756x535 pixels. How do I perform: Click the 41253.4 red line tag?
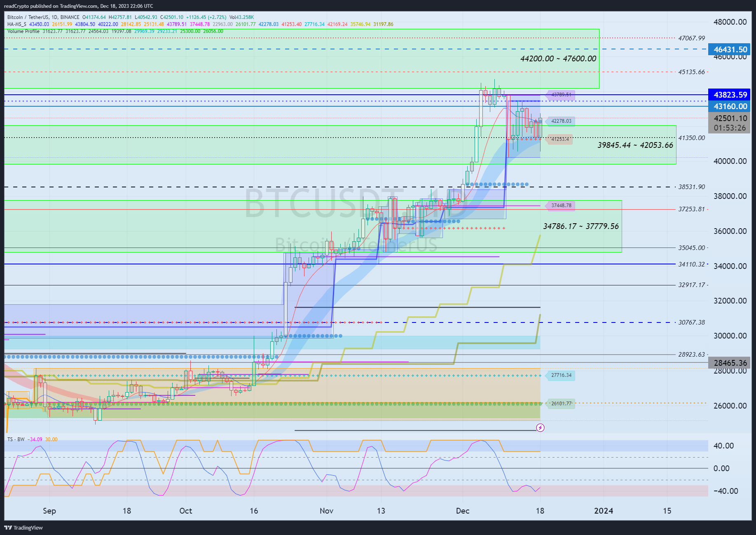tap(559, 139)
